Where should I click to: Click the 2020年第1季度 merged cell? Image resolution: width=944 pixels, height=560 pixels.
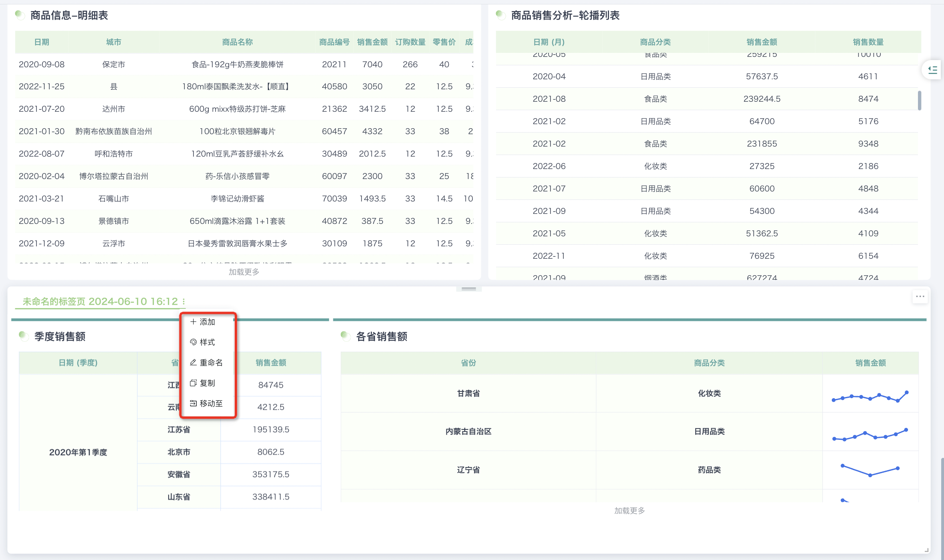[78, 452]
